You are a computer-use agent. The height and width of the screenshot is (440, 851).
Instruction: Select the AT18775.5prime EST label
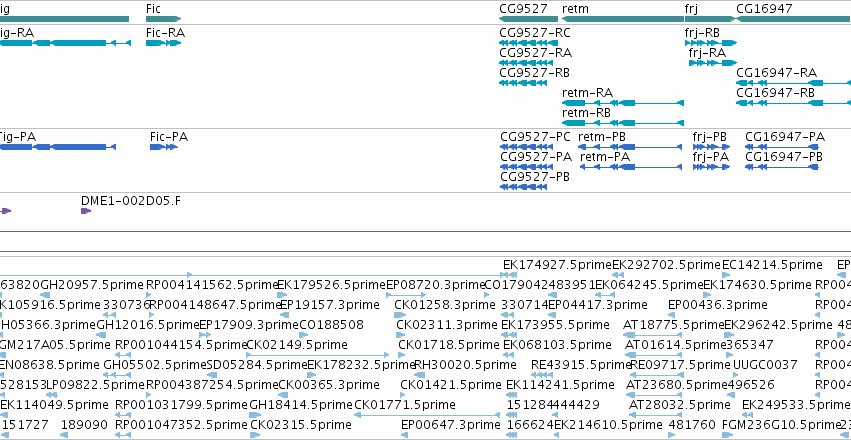(674, 324)
